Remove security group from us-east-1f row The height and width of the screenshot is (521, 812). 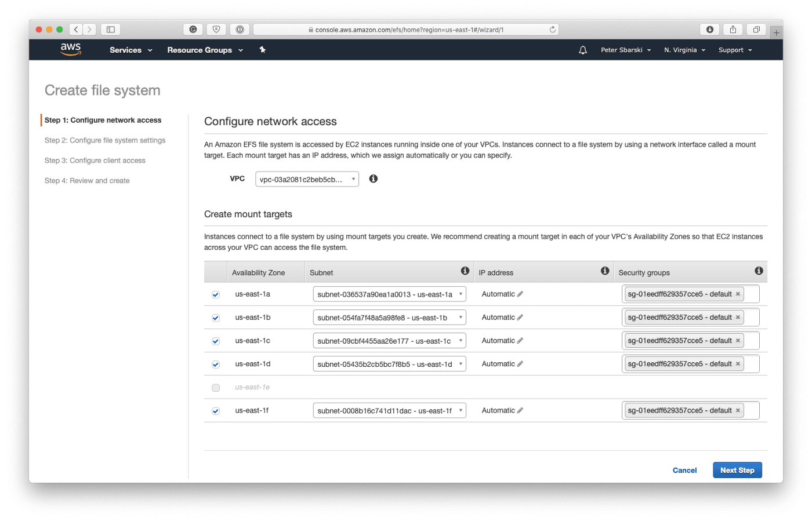coord(738,410)
